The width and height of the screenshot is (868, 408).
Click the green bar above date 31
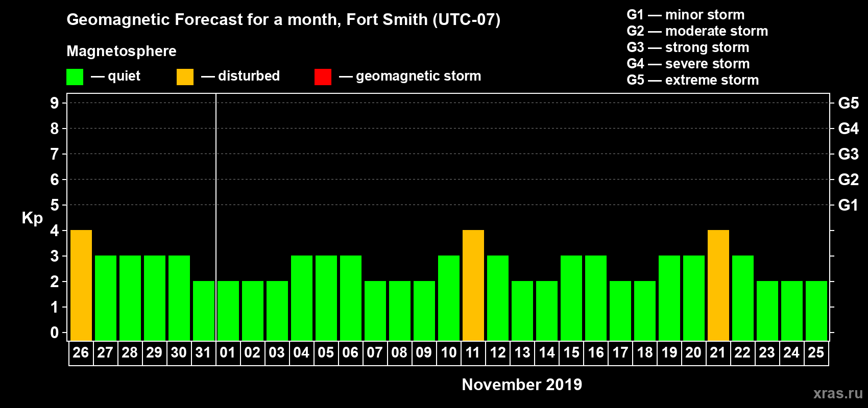204,311
